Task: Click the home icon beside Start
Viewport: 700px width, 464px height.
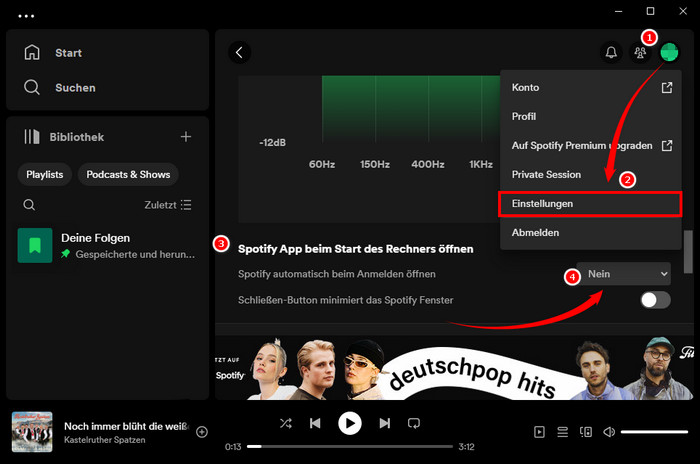Action: coord(32,52)
